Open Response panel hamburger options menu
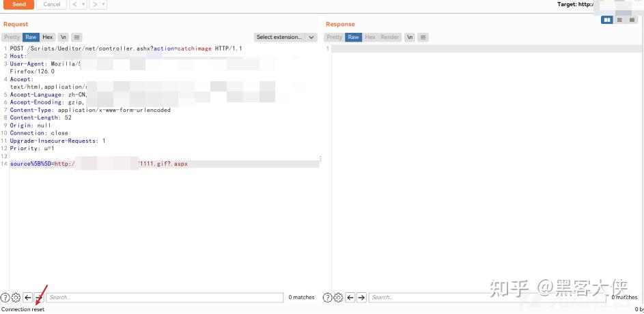 [423, 37]
